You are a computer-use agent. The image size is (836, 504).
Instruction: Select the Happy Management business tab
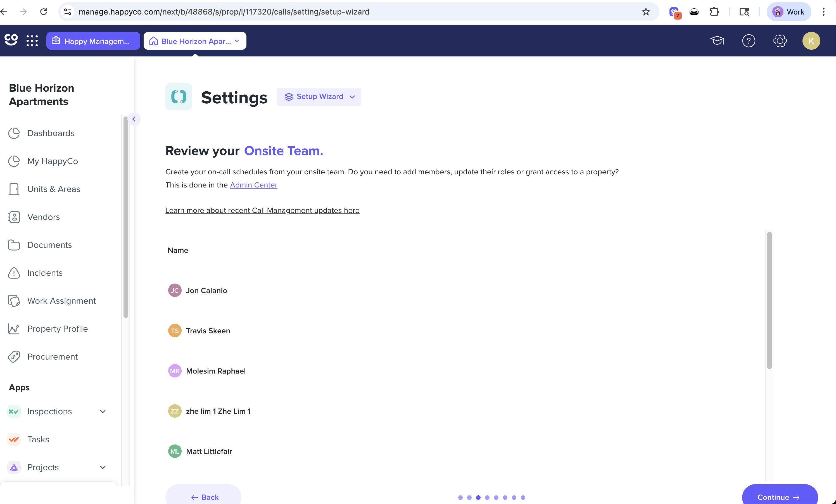pyautogui.click(x=93, y=41)
